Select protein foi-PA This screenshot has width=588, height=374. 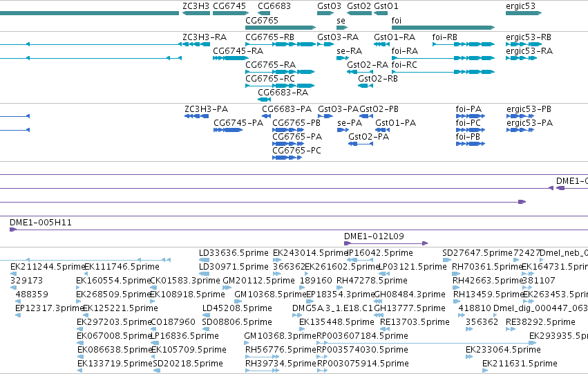[468, 109]
